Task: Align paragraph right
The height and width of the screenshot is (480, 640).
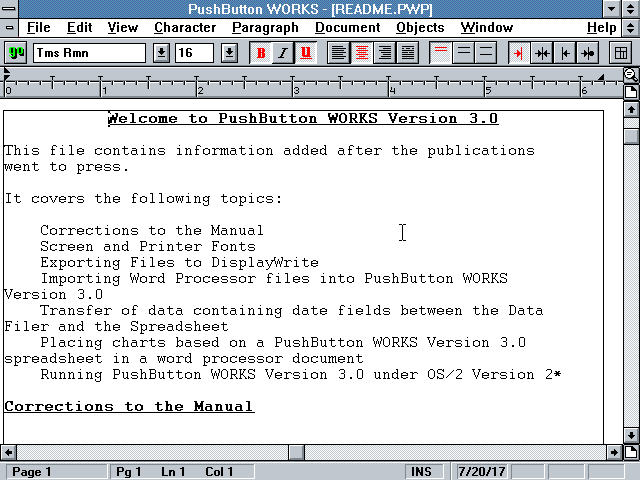Action: [384, 53]
